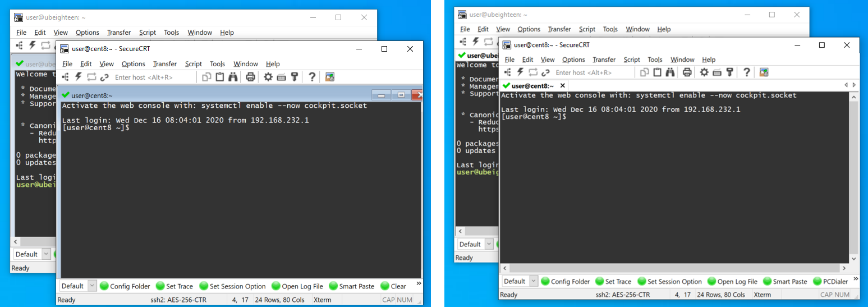Open Tools menu in tabbed cent8 window
This screenshot has width=868, height=307.
655,59
